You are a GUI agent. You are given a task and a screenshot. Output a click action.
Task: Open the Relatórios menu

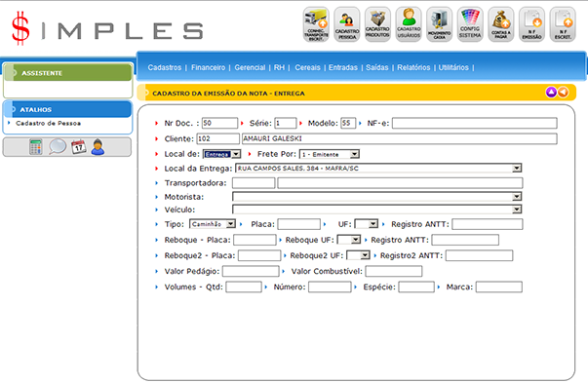click(x=413, y=67)
